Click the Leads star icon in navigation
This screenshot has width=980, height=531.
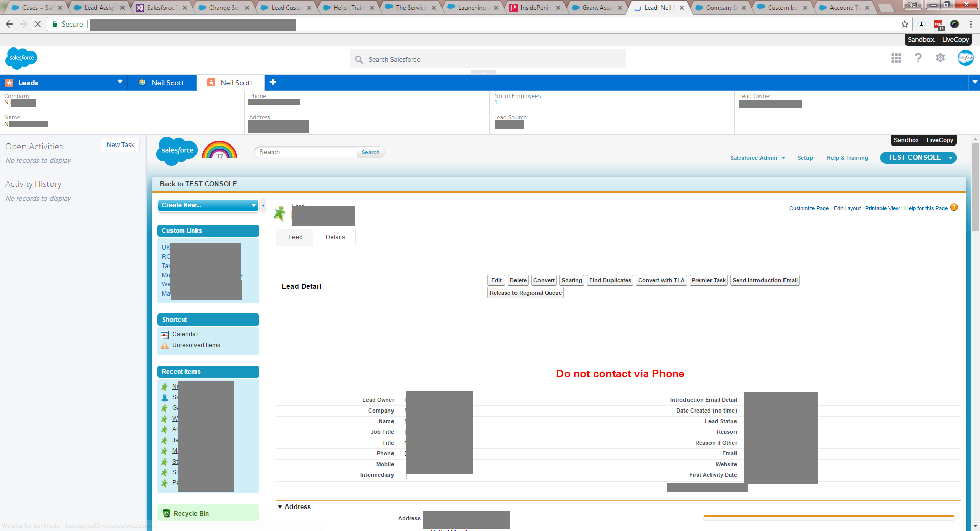coord(9,83)
